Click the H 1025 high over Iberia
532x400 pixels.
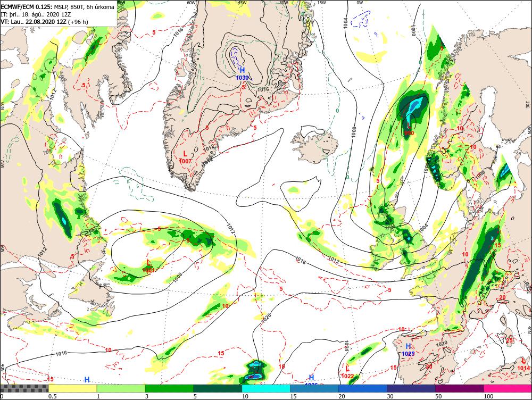click(409, 350)
